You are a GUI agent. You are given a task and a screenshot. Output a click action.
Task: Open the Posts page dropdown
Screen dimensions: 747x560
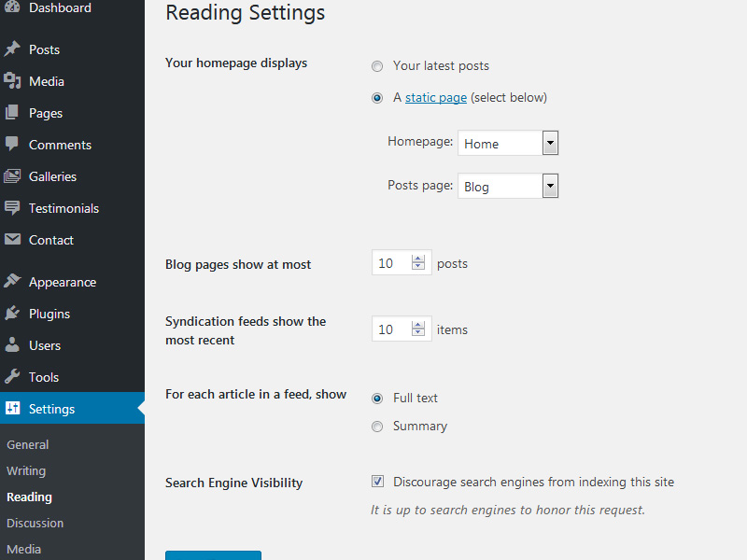[x=550, y=186]
